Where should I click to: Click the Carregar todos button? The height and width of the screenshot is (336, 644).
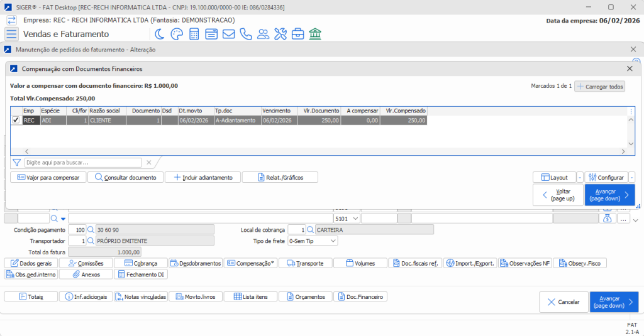[x=599, y=87]
